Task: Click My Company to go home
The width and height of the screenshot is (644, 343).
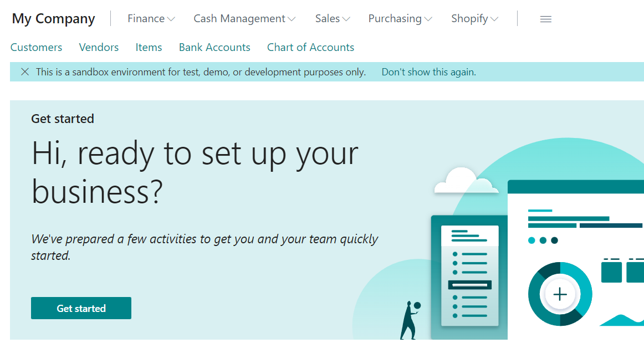Action: [x=53, y=18]
